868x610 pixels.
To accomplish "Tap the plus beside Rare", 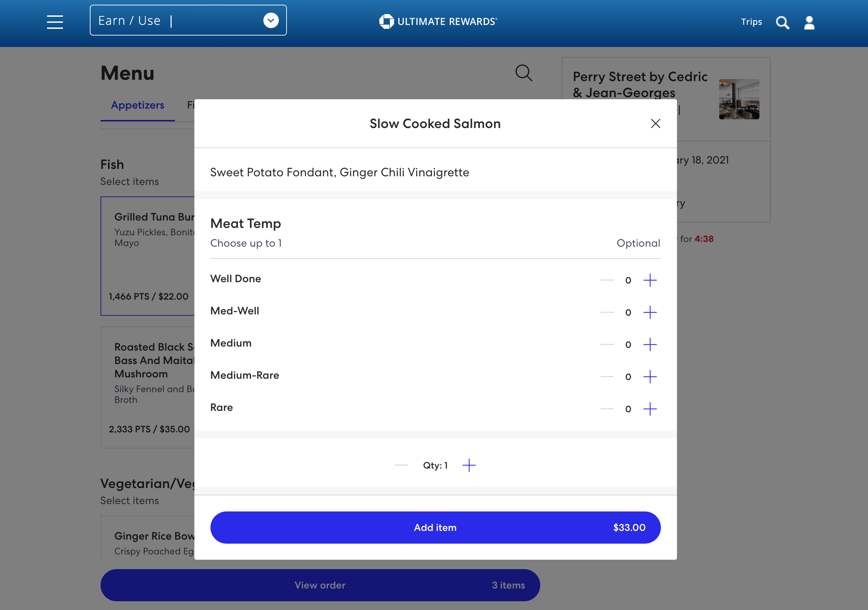I will tap(649, 409).
